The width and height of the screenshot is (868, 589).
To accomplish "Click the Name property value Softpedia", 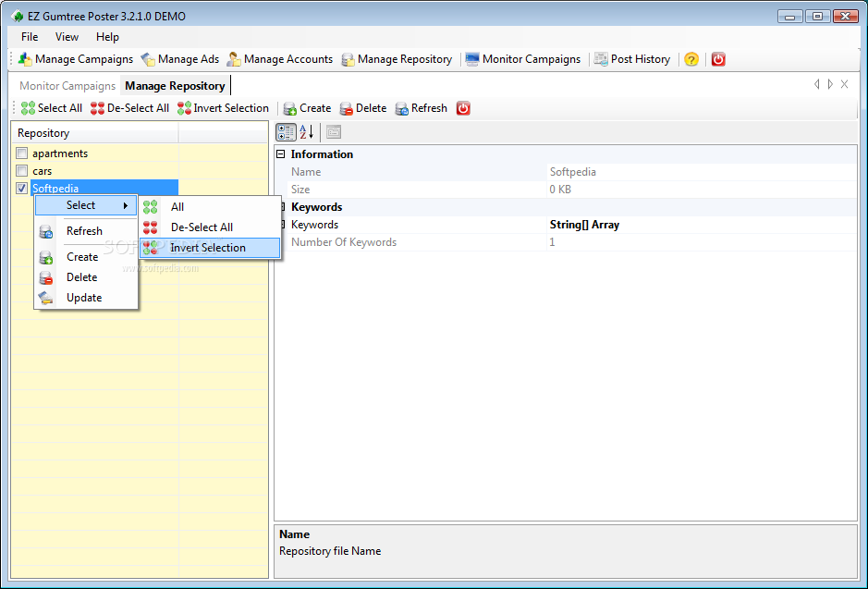I will pyautogui.click(x=573, y=172).
